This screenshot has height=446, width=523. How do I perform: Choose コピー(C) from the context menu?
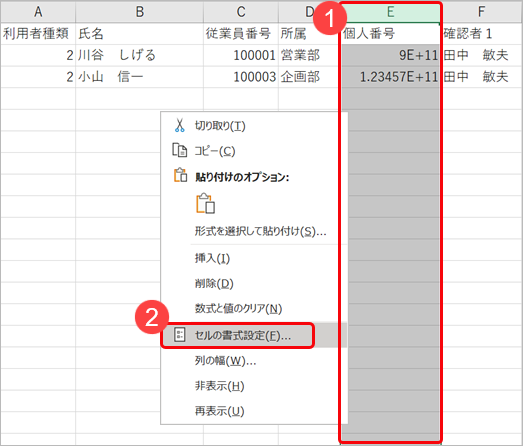tap(254, 151)
